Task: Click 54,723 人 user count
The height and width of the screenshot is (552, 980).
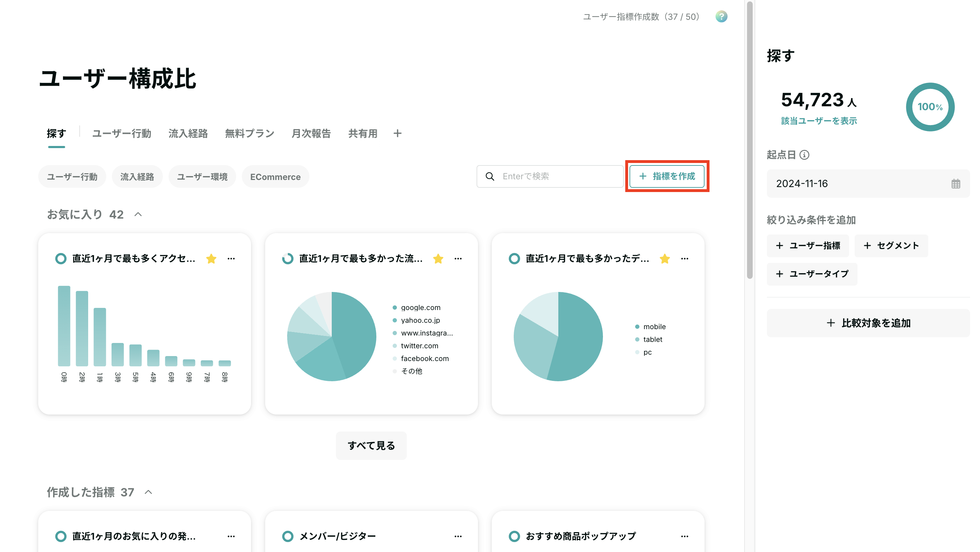Action: tap(819, 100)
